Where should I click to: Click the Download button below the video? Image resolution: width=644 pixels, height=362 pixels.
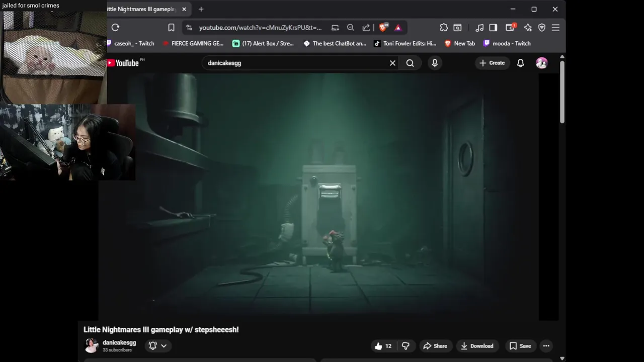(477, 346)
